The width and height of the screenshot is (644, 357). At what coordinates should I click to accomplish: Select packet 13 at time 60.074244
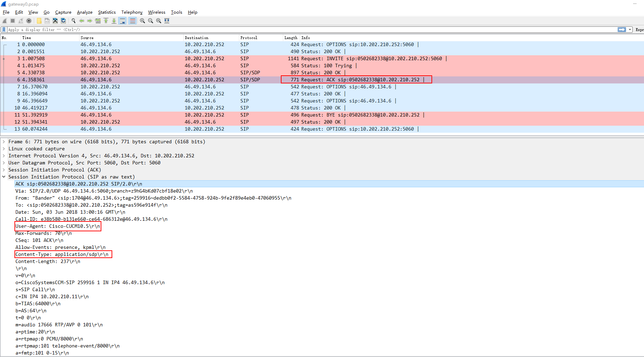click(x=322, y=129)
